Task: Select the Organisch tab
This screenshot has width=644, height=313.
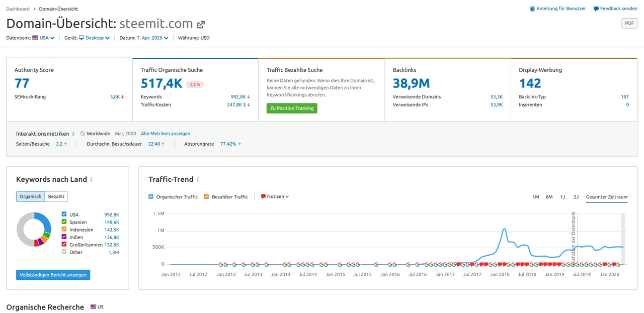Action: (x=31, y=196)
